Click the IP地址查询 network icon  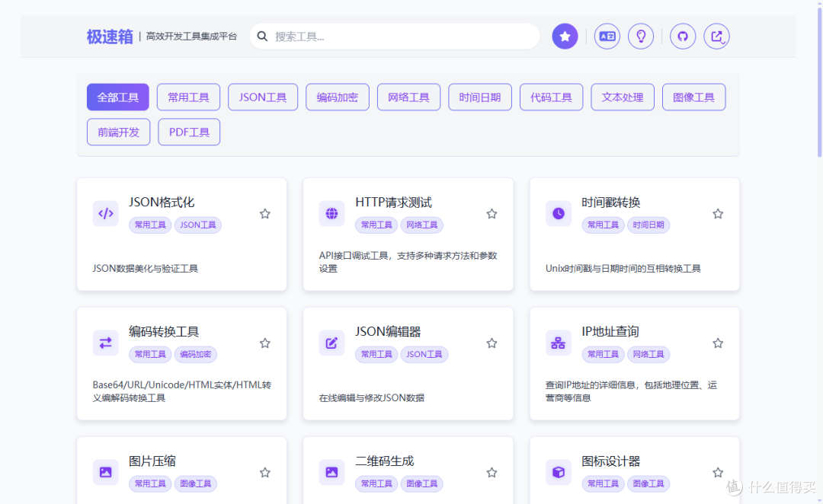point(559,343)
